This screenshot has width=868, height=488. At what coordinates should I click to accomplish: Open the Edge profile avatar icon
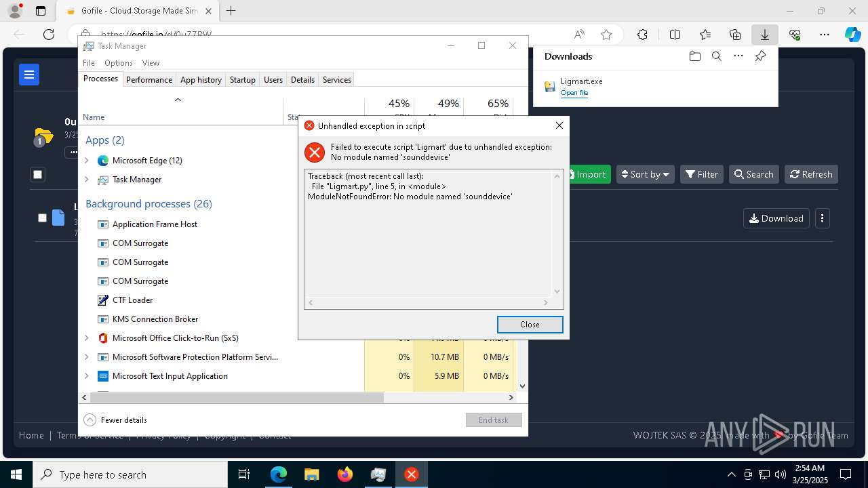point(15,11)
